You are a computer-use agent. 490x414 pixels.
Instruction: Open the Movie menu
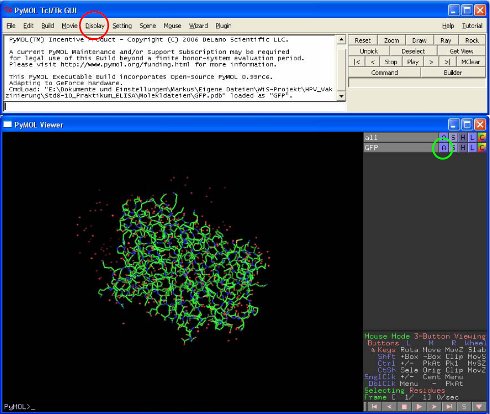pyautogui.click(x=69, y=26)
